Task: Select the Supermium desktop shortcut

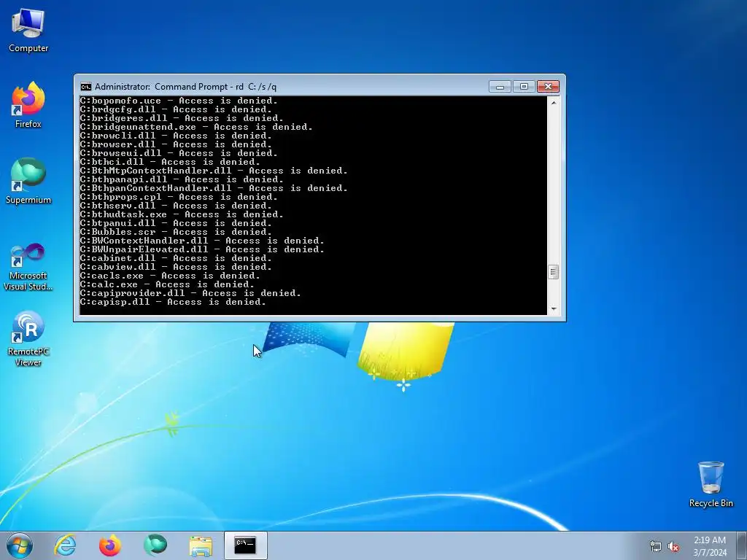Action: click(28, 182)
